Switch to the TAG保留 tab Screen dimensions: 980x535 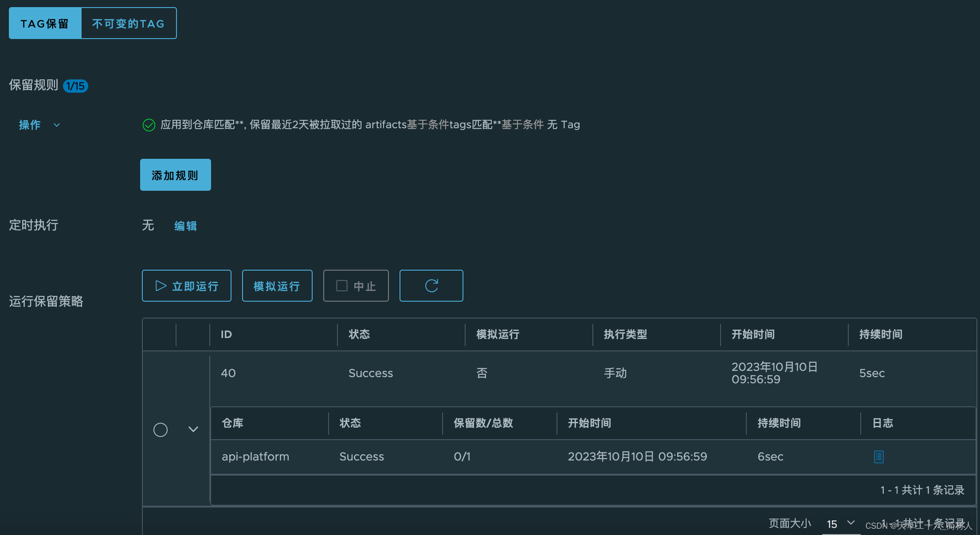pyautogui.click(x=45, y=23)
